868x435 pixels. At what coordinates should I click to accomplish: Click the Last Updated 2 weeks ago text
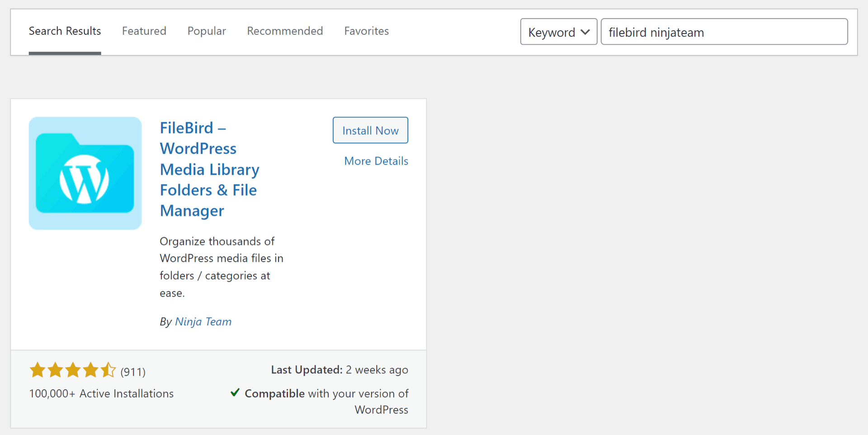click(340, 370)
